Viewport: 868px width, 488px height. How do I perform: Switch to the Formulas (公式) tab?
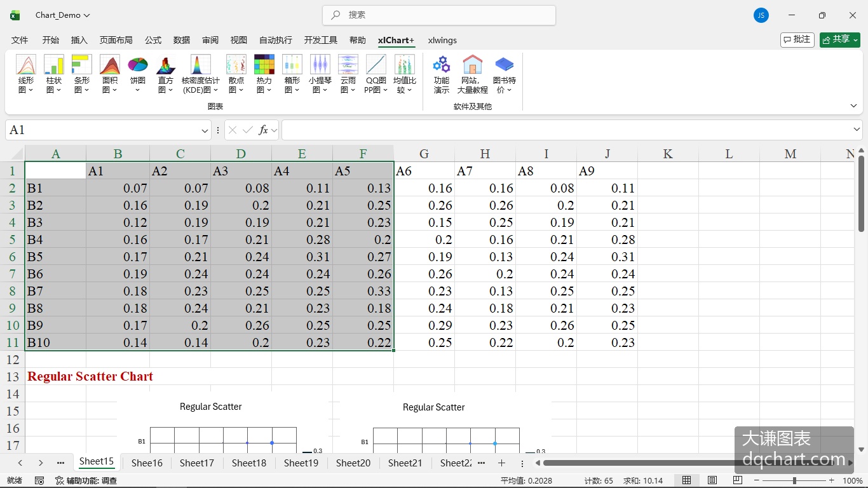point(153,40)
